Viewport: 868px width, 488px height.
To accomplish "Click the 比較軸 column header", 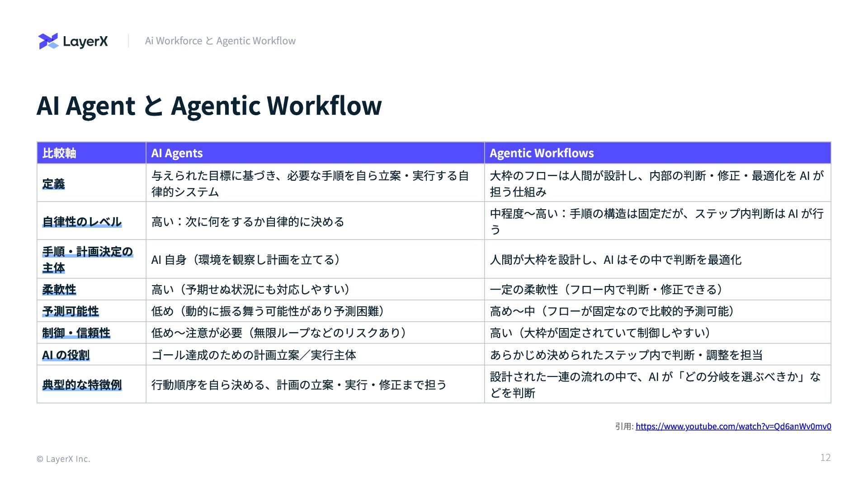I will point(59,153).
